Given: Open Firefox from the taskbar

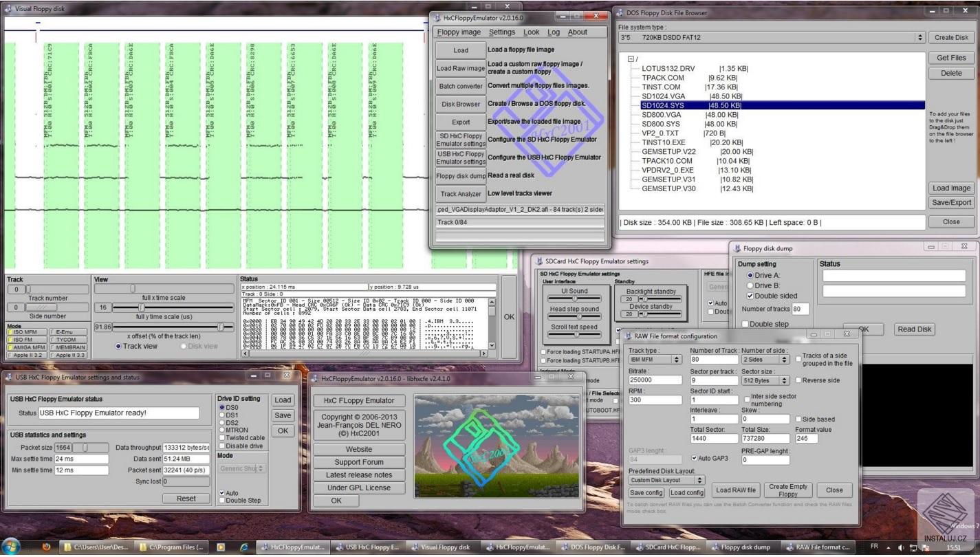Looking at the screenshot, I should point(47,547).
